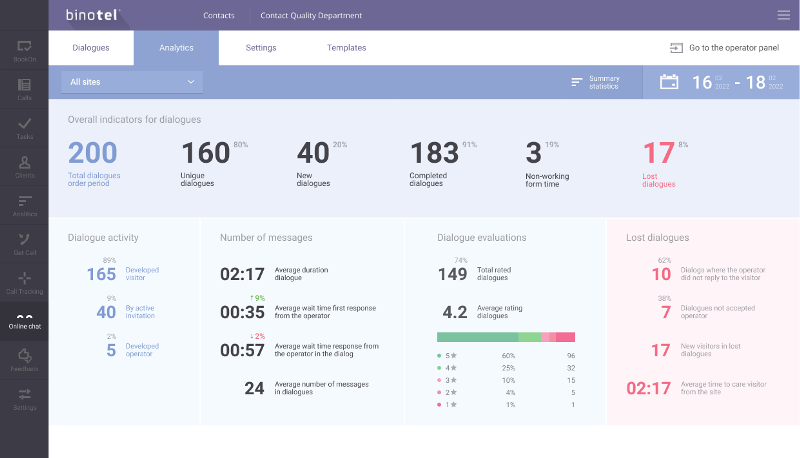The width and height of the screenshot is (800, 458).
Task: Click Go to the operator panel
Action: click(x=726, y=48)
